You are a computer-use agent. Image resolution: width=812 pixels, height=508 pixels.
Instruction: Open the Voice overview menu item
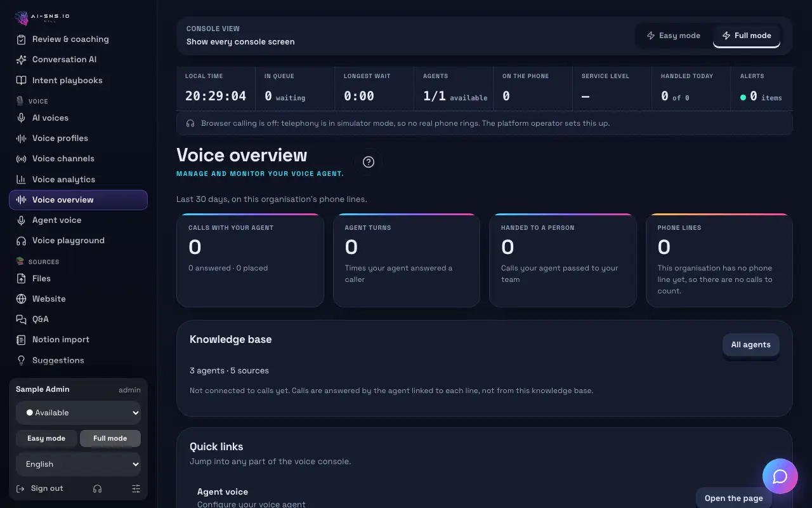[x=79, y=200]
